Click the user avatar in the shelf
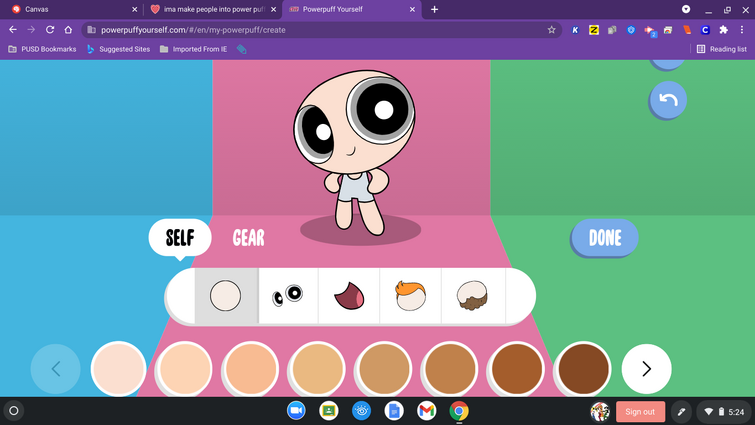Screen dimensions: 755x425 tap(600, 412)
